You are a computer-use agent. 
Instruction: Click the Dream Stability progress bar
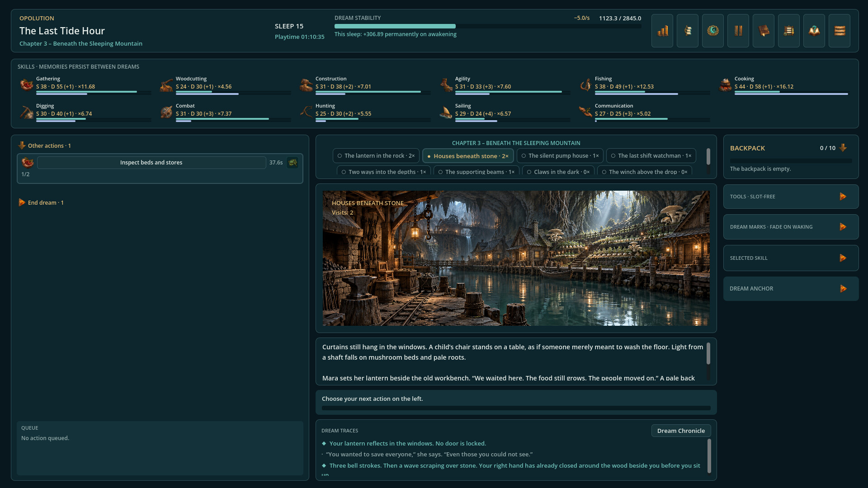click(x=488, y=26)
